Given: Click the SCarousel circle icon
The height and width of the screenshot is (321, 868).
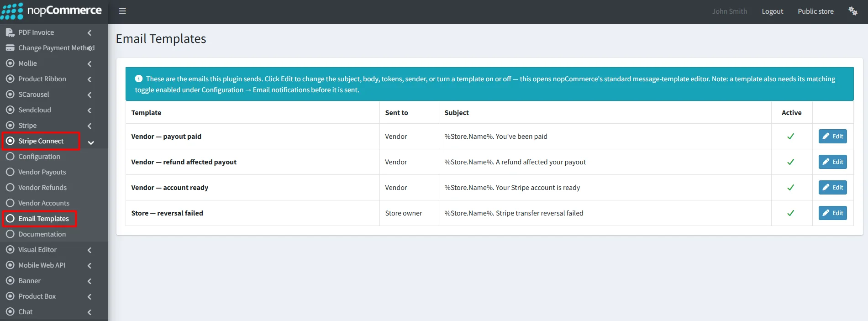Looking at the screenshot, I should click(10, 95).
